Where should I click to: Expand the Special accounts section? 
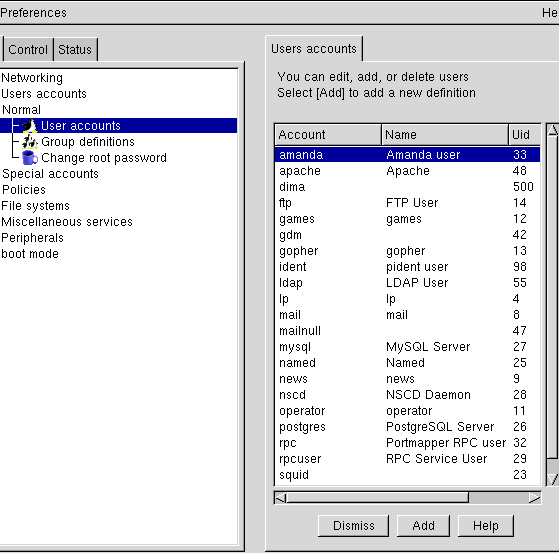50,174
